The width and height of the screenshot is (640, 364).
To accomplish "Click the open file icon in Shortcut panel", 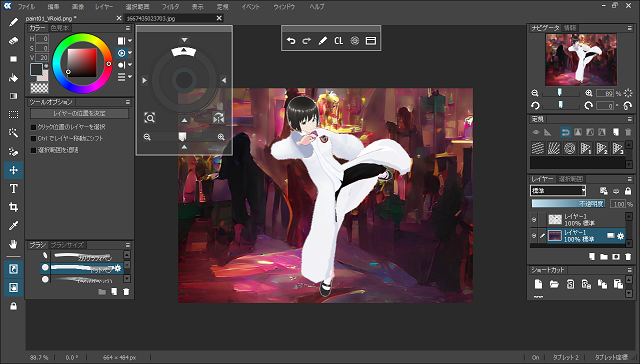I will click(x=554, y=284).
